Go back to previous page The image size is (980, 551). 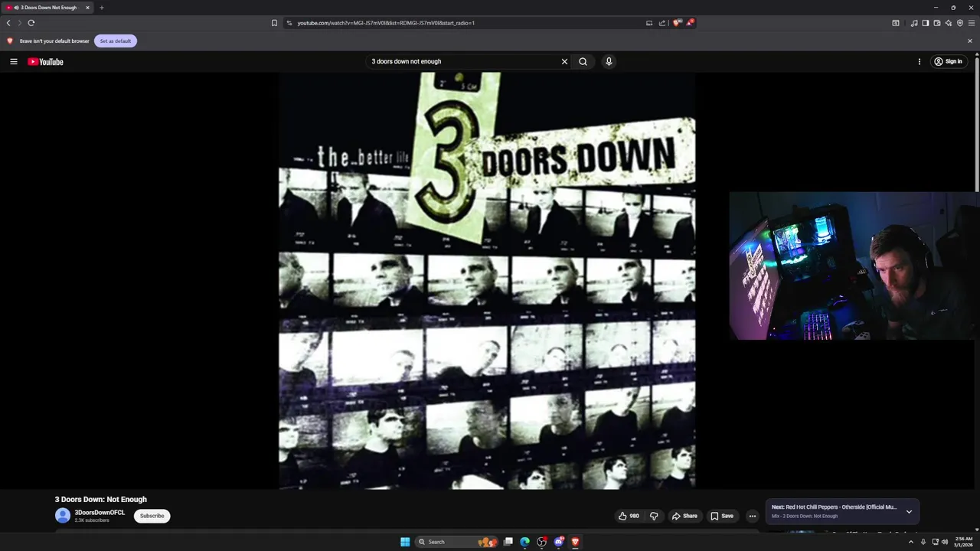pos(8,23)
